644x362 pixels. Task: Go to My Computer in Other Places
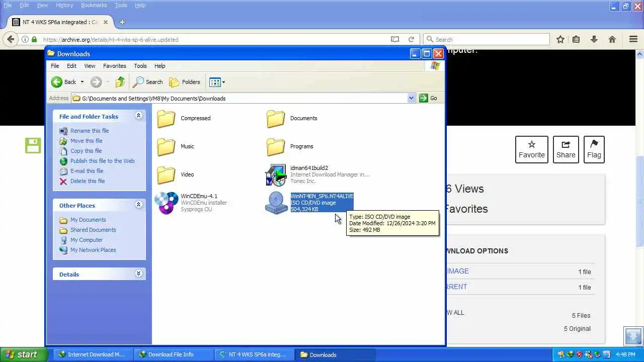87,240
